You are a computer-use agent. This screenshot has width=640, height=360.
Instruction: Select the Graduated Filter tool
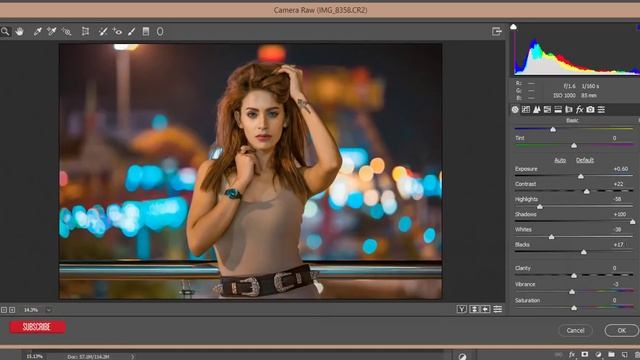coord(146,31)
